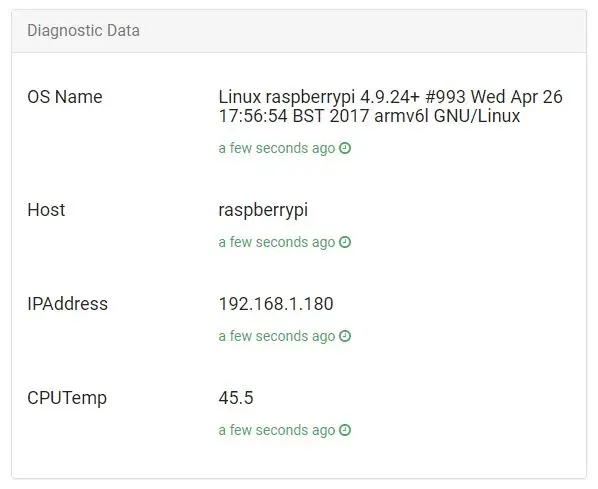Click 'a few seconds ago' under Host
598x489 pixels.
pos(277,242)
